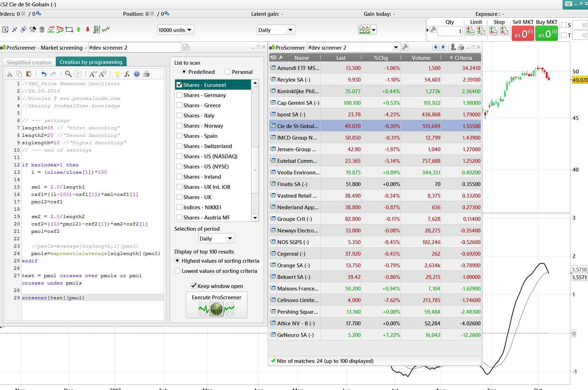This screenshot has width=588, height=390.
Task: Print the screener code
Action: 146,74
